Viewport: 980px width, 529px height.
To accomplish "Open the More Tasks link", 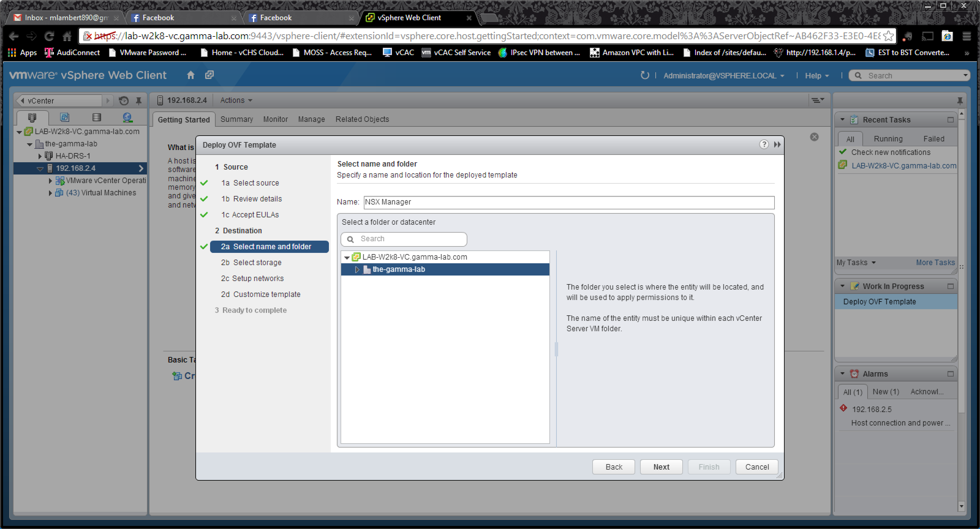I will click(935, 262).
